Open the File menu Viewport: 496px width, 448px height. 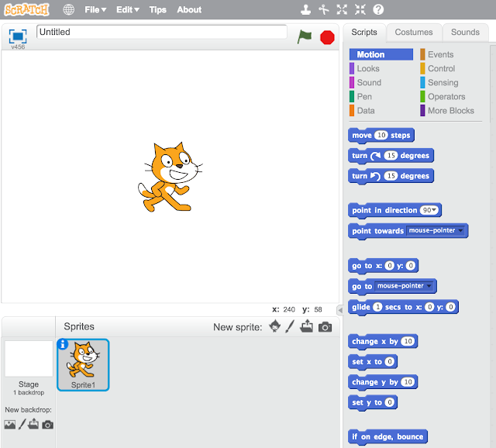tap(95, 10)
